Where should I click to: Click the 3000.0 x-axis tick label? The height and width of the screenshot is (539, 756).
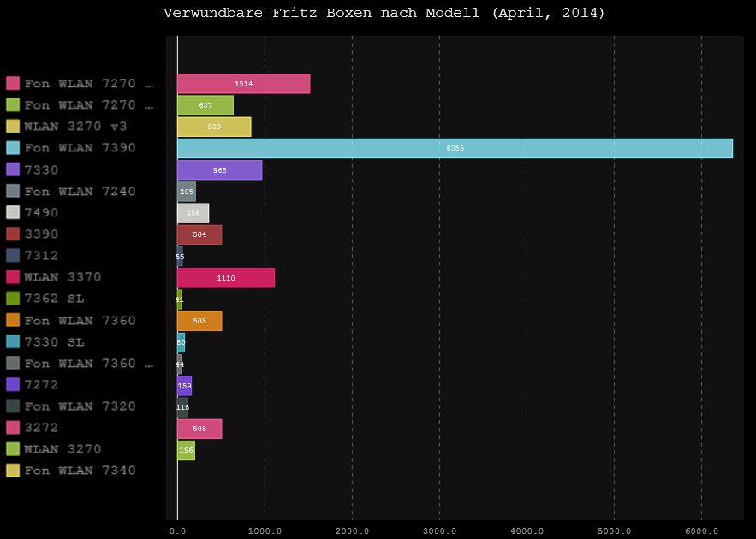(439, 531)
